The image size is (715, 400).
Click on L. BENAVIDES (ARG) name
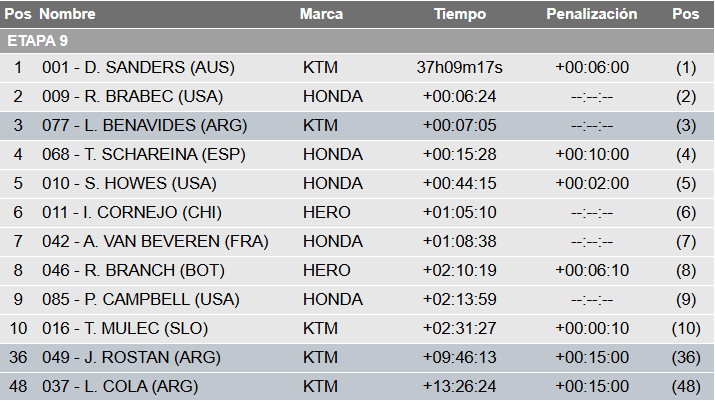144,126
